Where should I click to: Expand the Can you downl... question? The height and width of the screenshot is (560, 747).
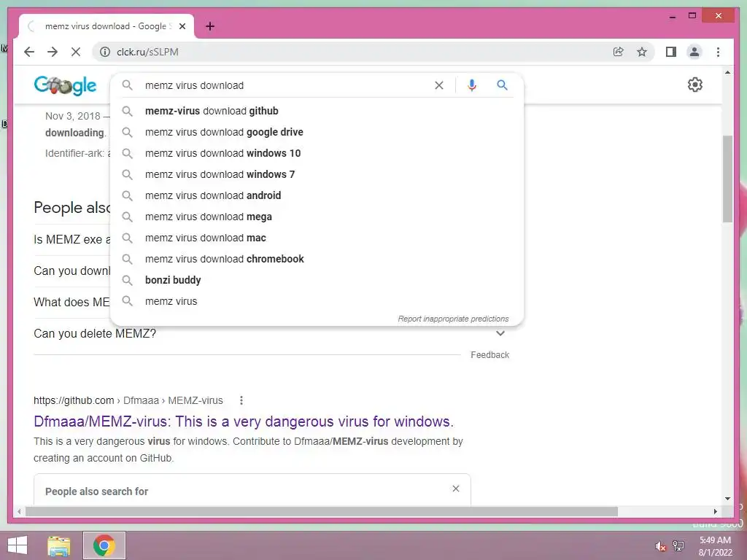pyautogui.click(x=71, y=271)
